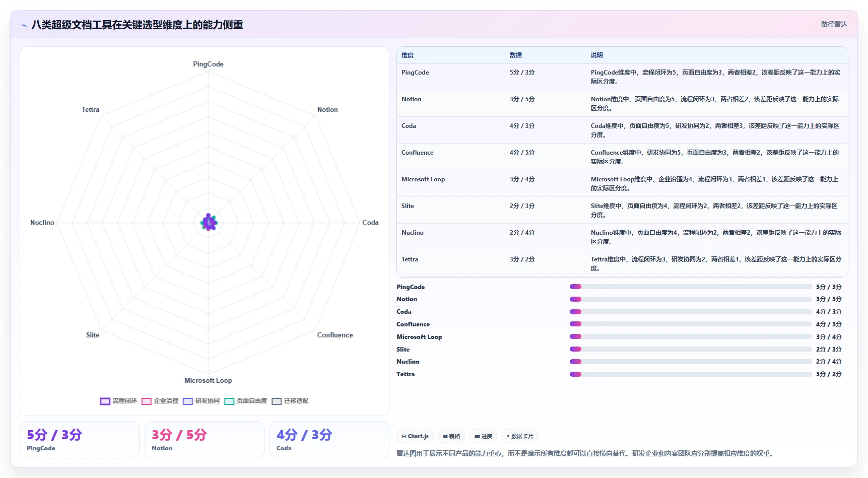
Task: Click the Microsoft Loop progress bar
Action: point(691,336)
